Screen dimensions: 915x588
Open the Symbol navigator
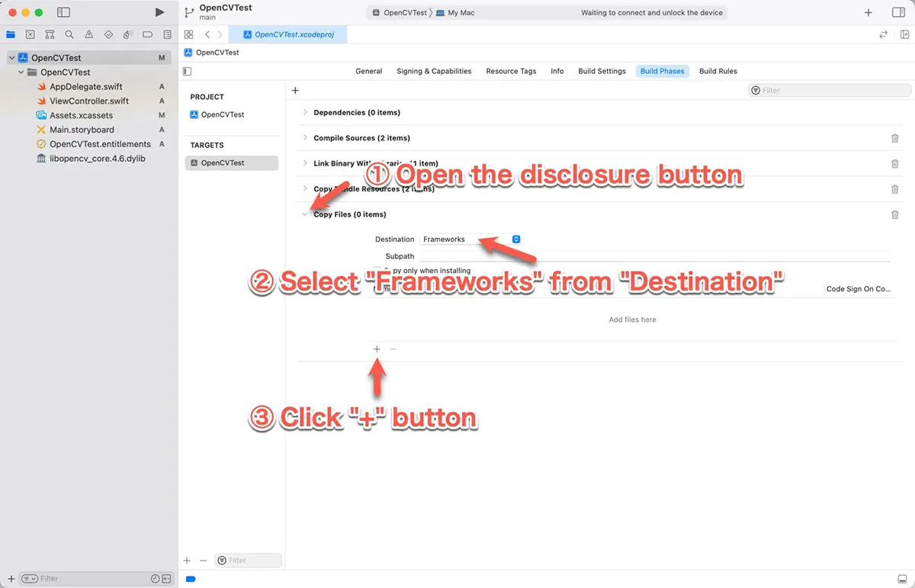coord(50,34)
